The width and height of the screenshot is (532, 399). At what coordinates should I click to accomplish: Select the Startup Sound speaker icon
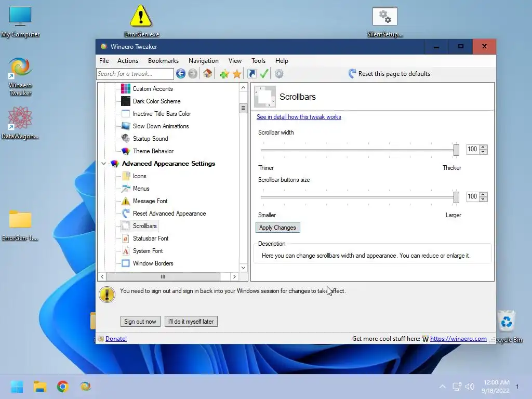point(126,138)
